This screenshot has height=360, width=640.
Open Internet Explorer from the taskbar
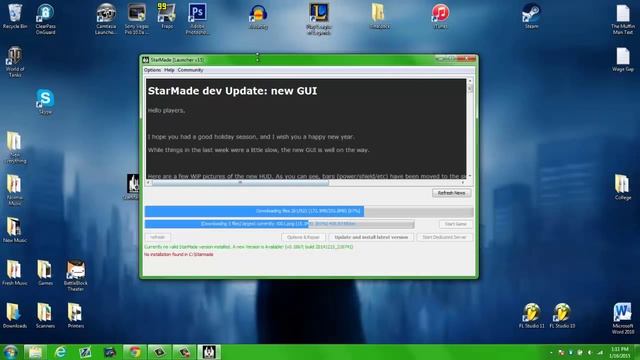[60, 352]
